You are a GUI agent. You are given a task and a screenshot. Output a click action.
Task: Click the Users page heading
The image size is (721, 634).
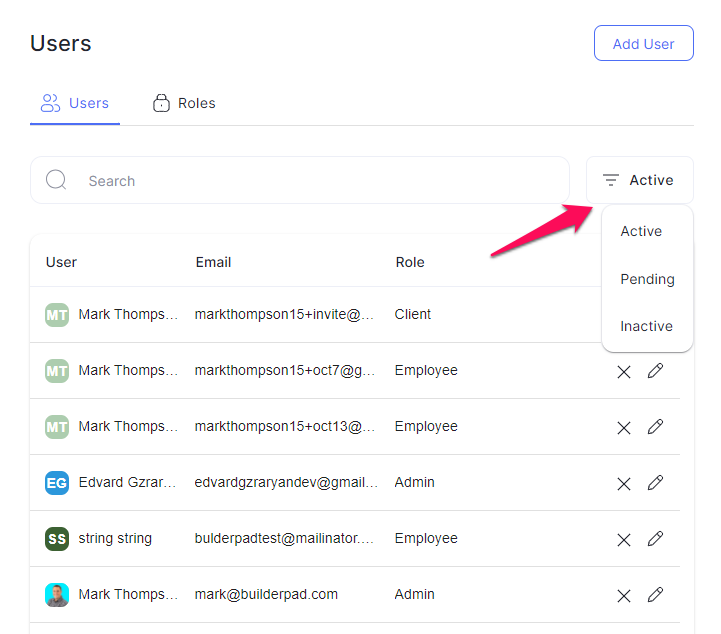(61, 43)
